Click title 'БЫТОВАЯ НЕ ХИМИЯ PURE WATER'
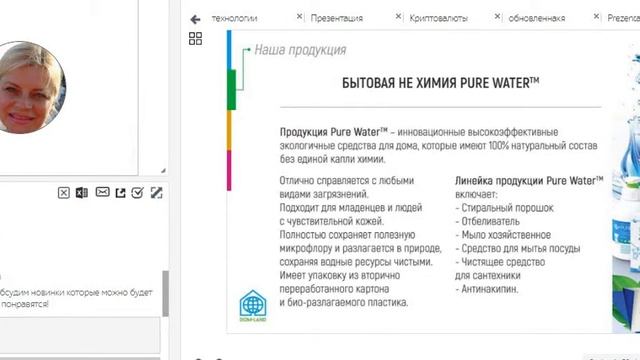Image resolution: width=640 pixels, height=360 pixels. point(440,83)
